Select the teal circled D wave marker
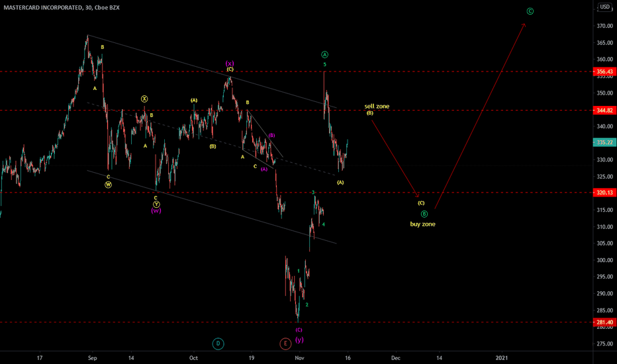 [218, 344]
